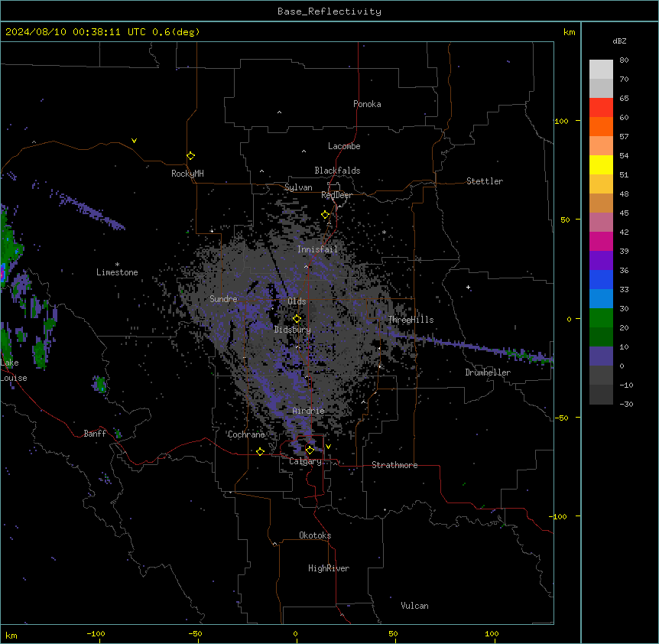The height and width of the screenshot is (644, 659).
Task: Select the ThreeHills label
Action: click(411, 320)
